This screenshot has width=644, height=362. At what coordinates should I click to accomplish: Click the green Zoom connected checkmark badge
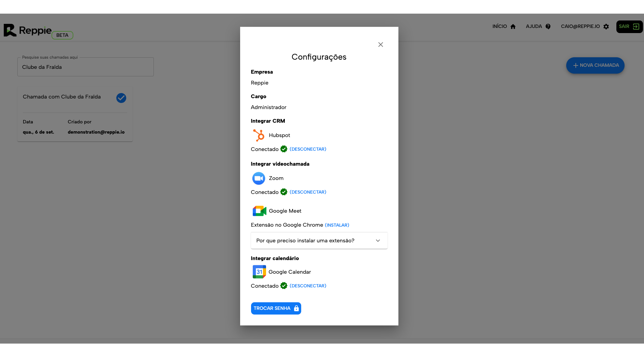[x=284, y=192]
